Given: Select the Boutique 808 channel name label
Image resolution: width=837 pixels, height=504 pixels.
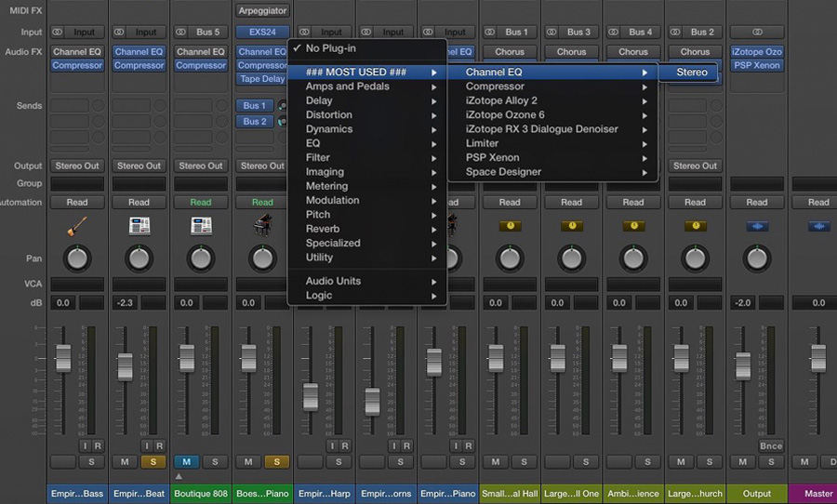Looking at the screenshot, I should tap(201, 494).
